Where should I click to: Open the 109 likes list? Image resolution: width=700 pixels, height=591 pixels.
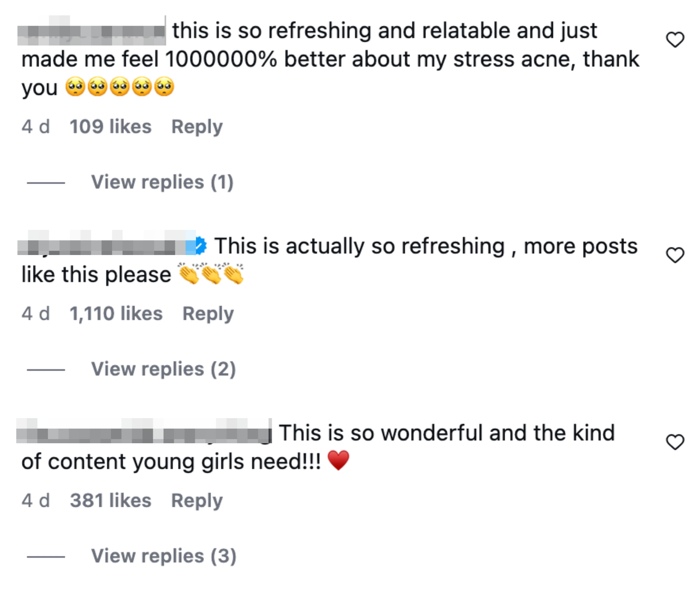coord(111,127)
